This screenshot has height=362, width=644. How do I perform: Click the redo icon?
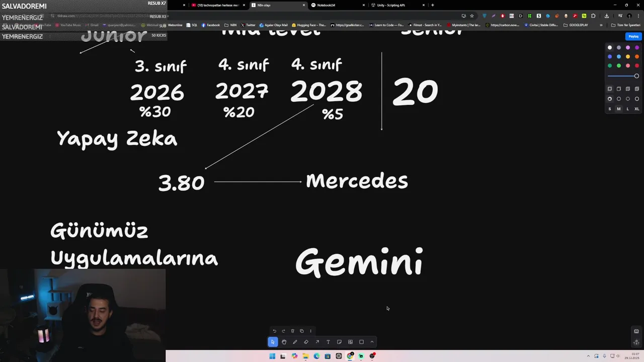[283, 331]
